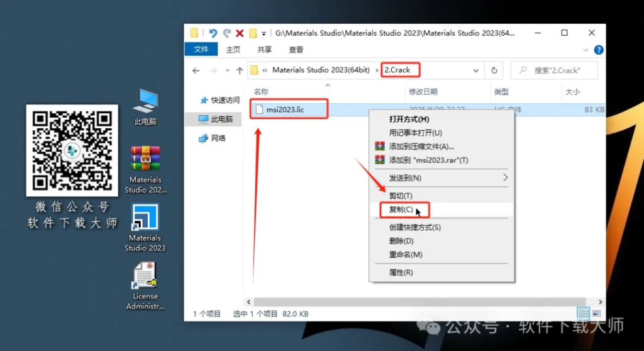Image resolution: width=644 pixels, height=351 pixels.
Task: Select the msi2023.lic file
Action: pyautogui.click(x=285, y=109)
